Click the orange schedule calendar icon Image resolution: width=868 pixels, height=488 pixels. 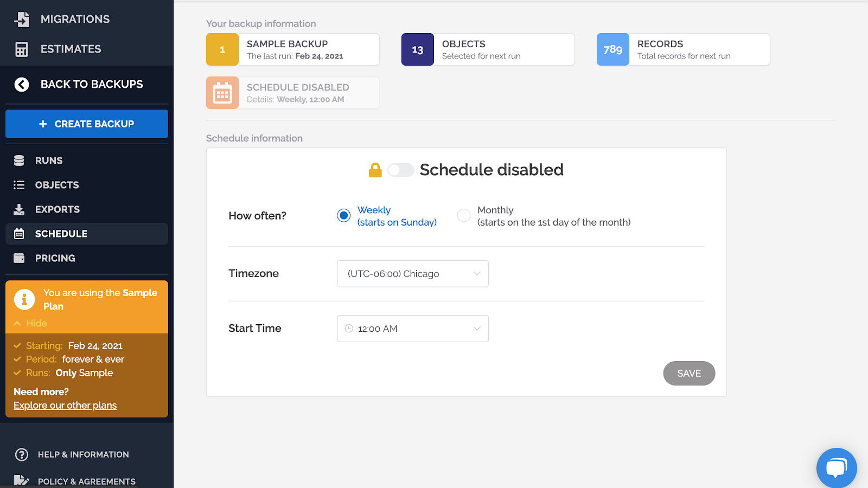tap(222, 93)
